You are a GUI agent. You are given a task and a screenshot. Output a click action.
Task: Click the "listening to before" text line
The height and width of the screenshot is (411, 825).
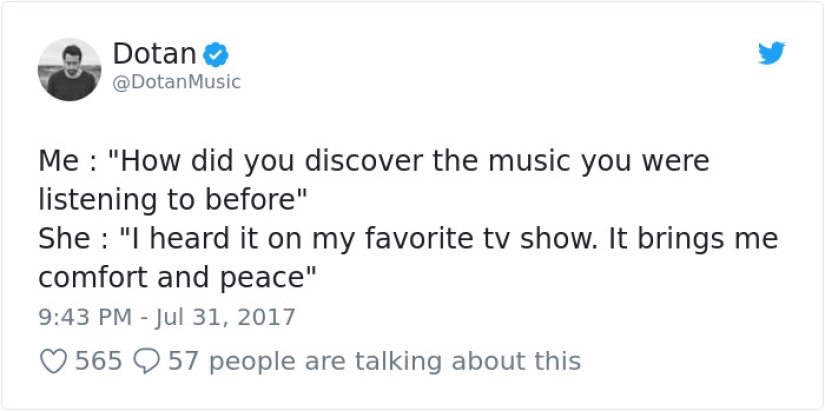[171, 199]
